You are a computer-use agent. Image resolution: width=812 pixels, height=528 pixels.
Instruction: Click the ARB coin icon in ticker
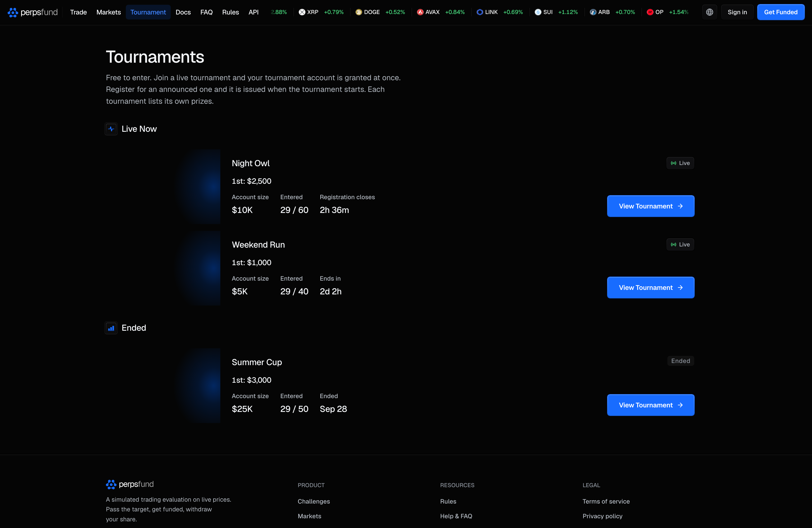click(593, 12)
